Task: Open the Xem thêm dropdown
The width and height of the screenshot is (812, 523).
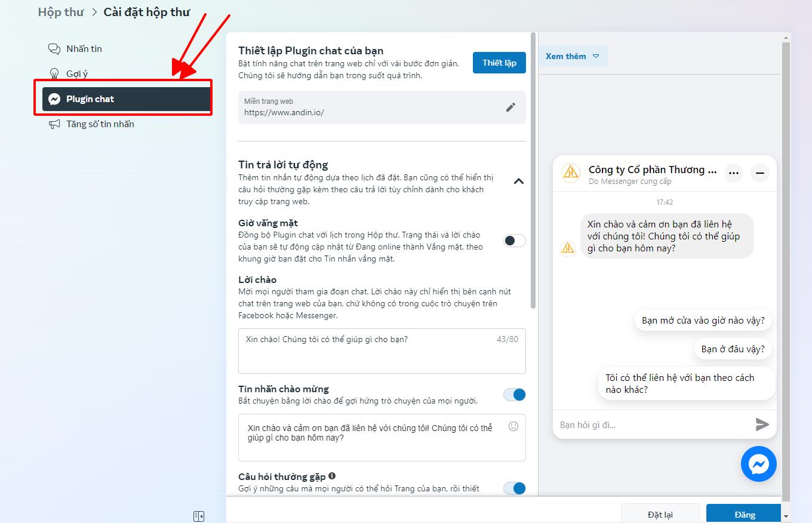Action: pyautogui.click(x=573, y=56)
